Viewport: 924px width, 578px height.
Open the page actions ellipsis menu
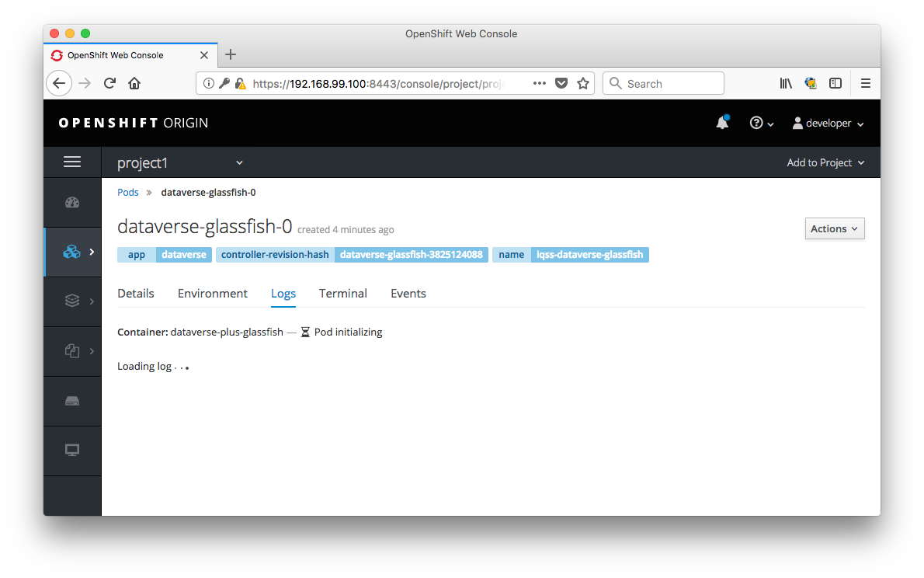click(x=539, y=83)
